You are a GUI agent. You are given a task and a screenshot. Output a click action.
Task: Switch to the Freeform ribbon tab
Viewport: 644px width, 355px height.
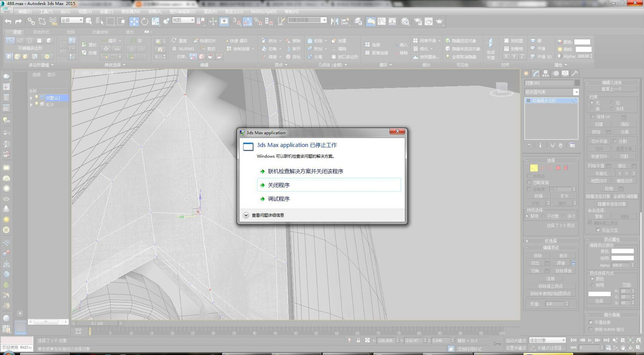41,32
